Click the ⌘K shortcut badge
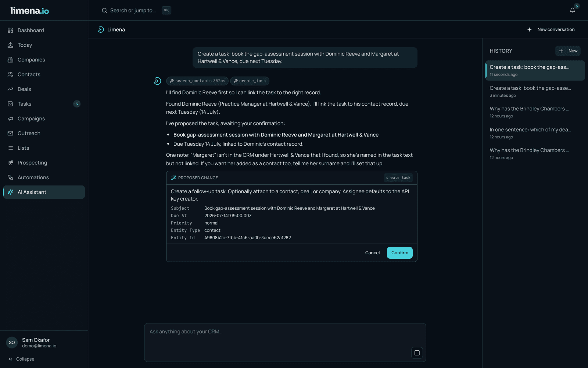This screenshot has height=368, width=588. tap(166, 10)
